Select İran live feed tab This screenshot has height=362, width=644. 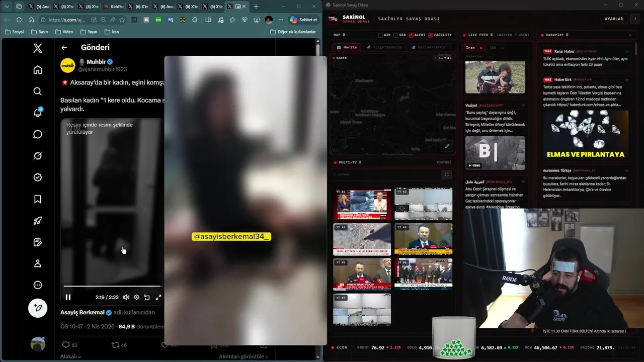click(x=470, y=47)
